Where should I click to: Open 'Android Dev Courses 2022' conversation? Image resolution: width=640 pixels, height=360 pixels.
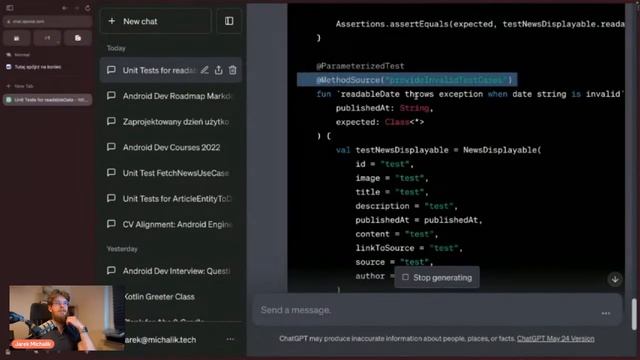click(170, 147)
